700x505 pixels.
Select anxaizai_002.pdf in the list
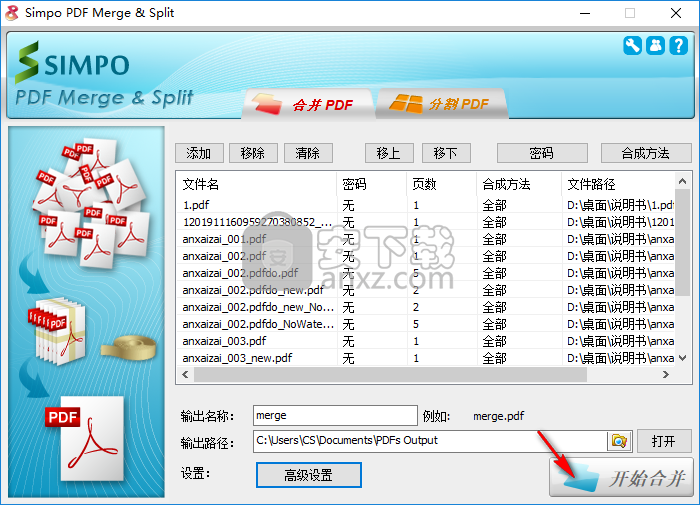click(426, 256)
